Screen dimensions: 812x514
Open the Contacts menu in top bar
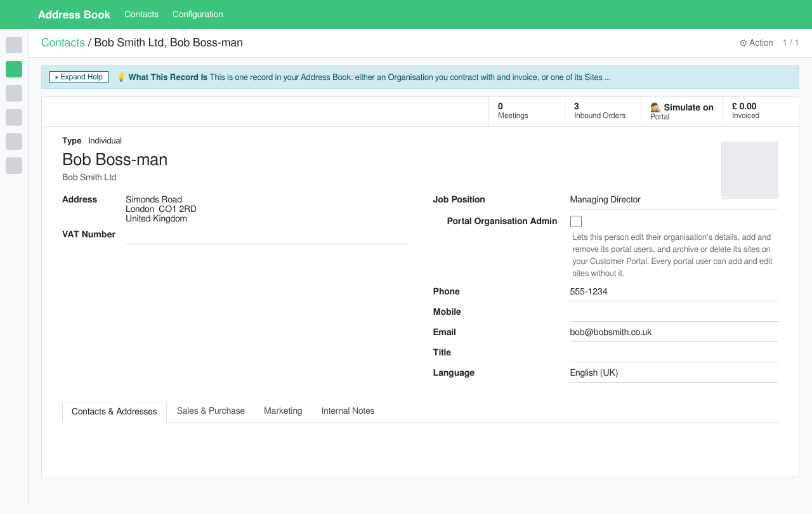141,14
